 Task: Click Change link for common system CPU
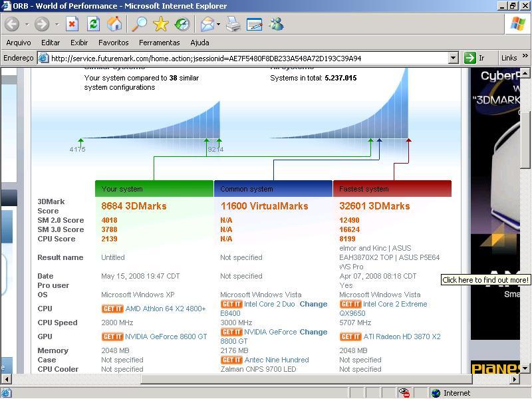(x=313, y=304)
